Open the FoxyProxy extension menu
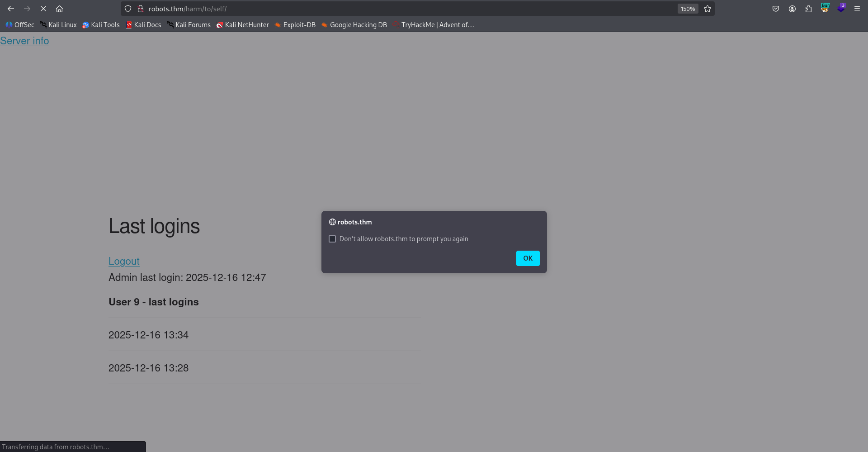Viewport: 868px width, 452px height. coord(841,9)
